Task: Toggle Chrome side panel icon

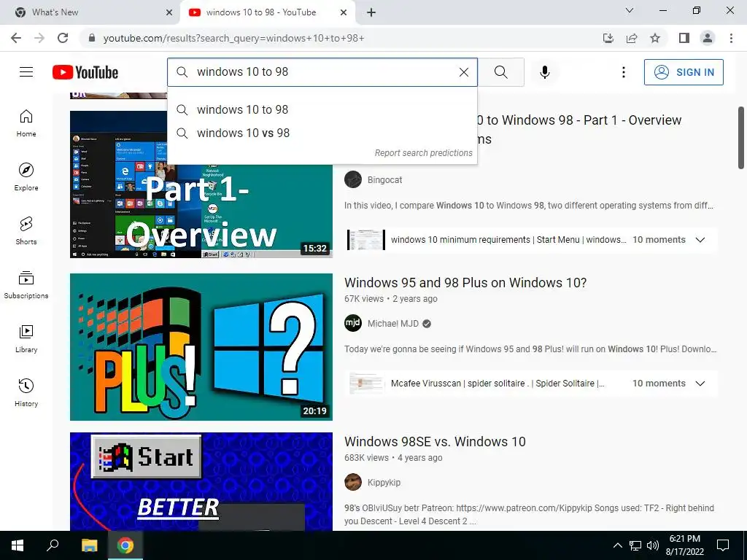Action: pos(684,38)
